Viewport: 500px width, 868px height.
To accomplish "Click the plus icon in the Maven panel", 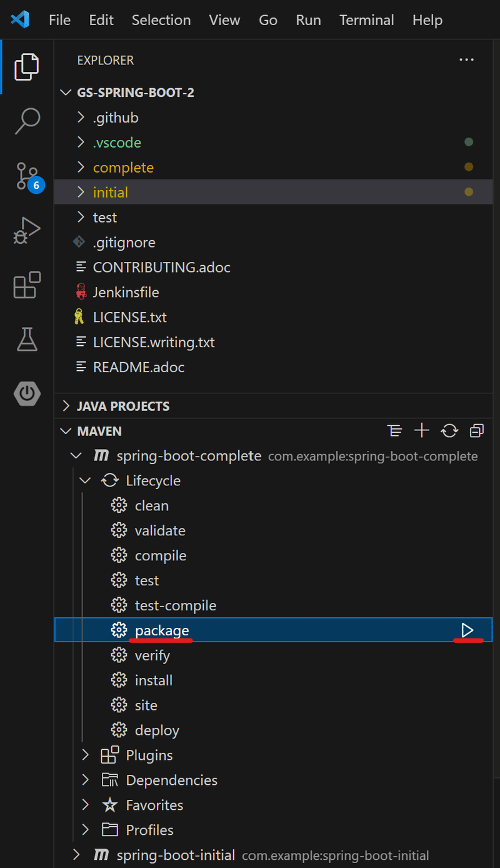I will (422, 430).
